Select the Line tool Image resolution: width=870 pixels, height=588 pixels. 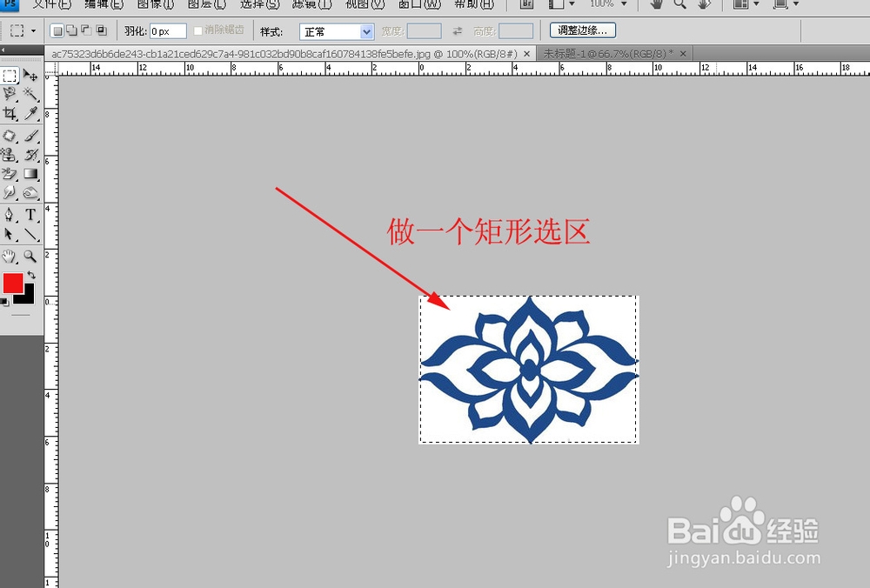point(30,234)
